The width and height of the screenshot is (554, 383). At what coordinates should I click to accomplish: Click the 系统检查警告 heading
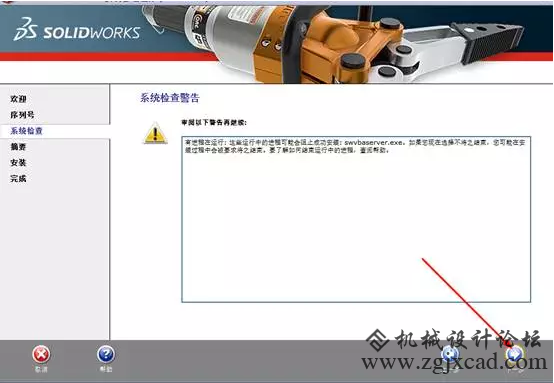pyautogui.click(x=170, y=98)
